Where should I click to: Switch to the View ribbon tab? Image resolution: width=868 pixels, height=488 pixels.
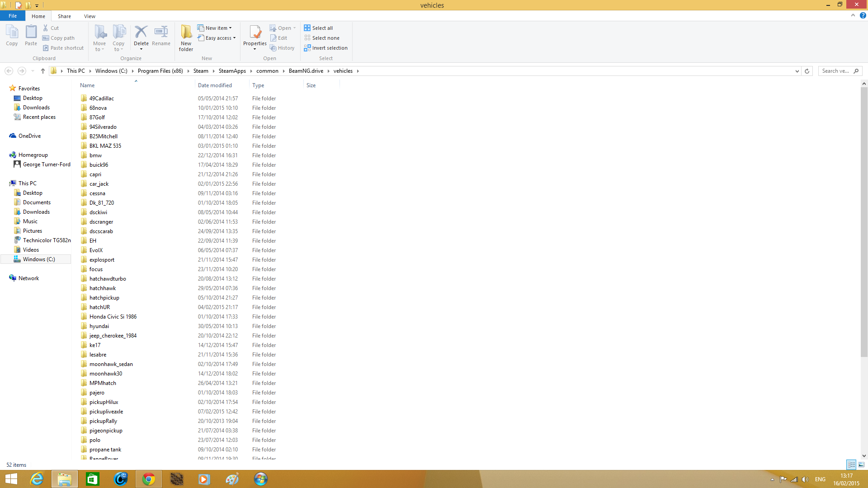(x=90, y=16)
